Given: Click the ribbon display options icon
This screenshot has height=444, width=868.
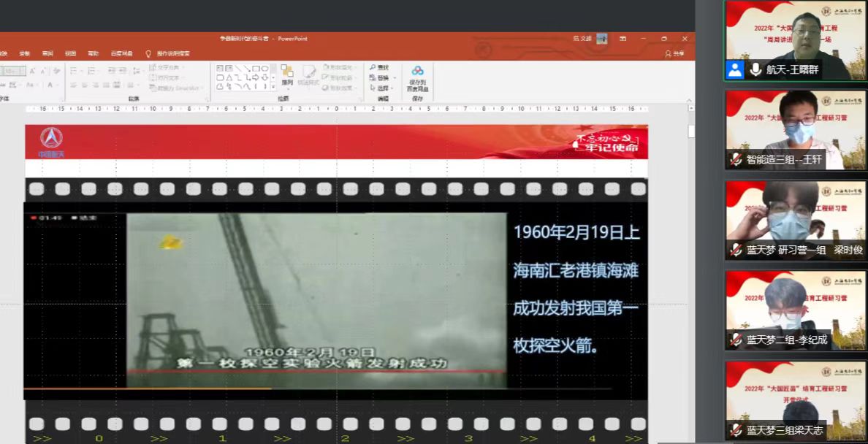Looking at the screenshot, I should pyautogui.click(x=622, y=39).
